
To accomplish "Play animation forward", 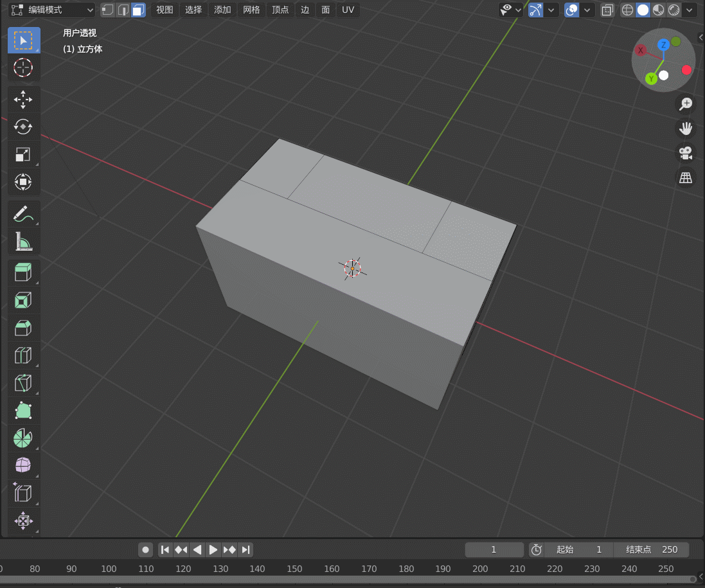I will click(x=213, y=549).
